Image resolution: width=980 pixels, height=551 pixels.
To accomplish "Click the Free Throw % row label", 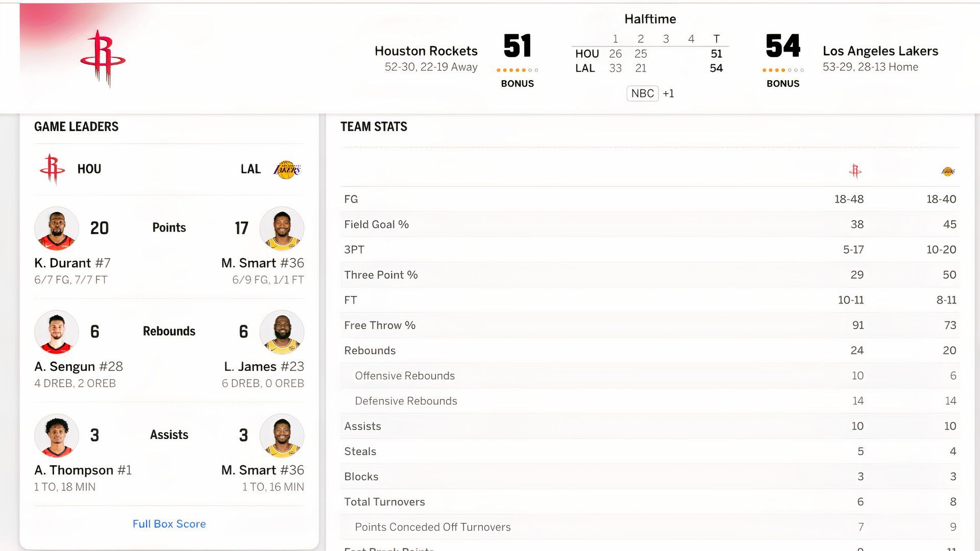I will coord(380,325).
